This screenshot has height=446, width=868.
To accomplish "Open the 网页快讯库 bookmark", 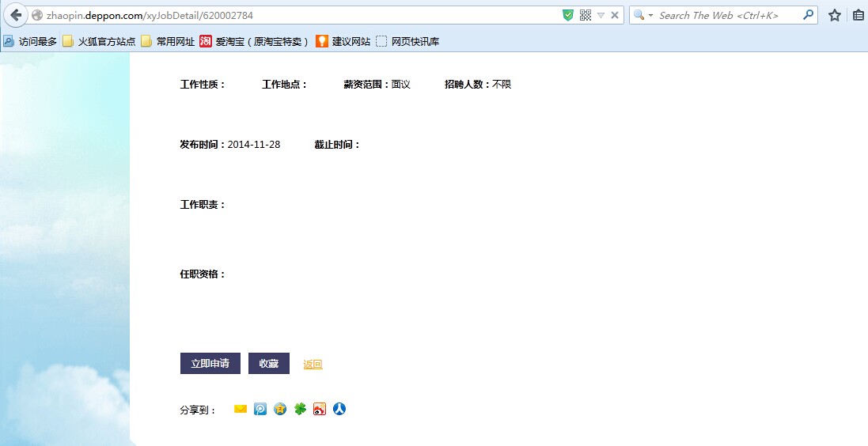I will pyautogui.click(x=407, y=41).
